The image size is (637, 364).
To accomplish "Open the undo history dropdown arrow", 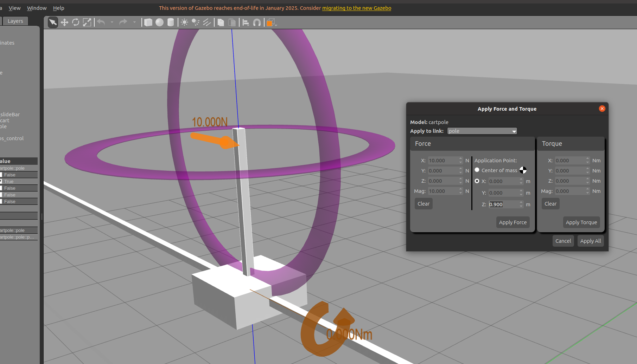I will [112, 22].
